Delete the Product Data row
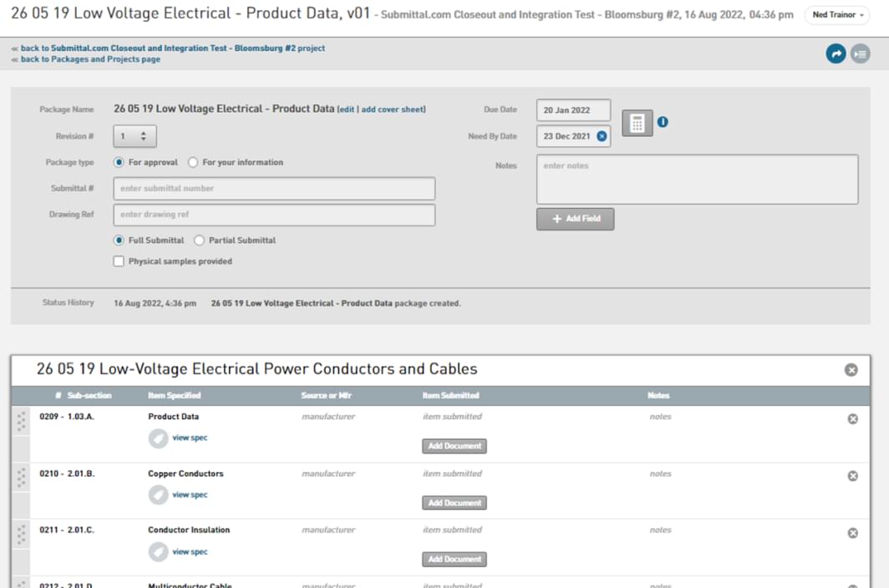This screenshot has height=588, width=889. click(852, 418)
